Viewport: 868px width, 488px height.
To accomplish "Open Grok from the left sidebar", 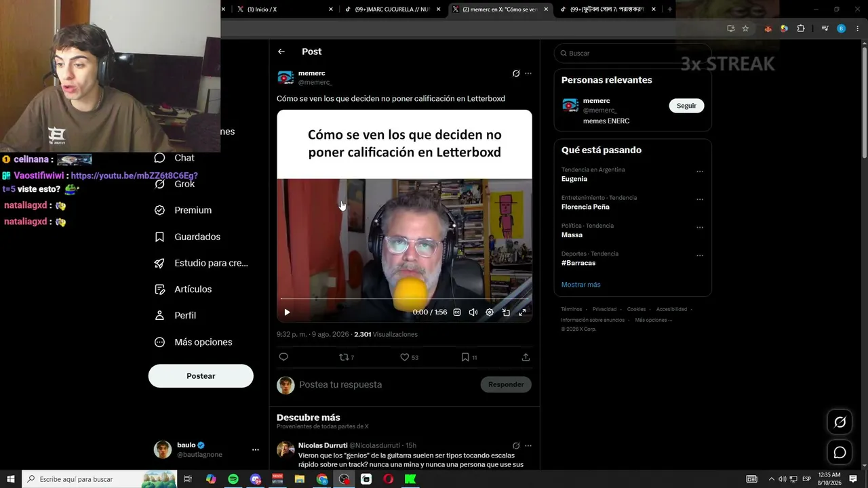I will (x=174, y=184).
